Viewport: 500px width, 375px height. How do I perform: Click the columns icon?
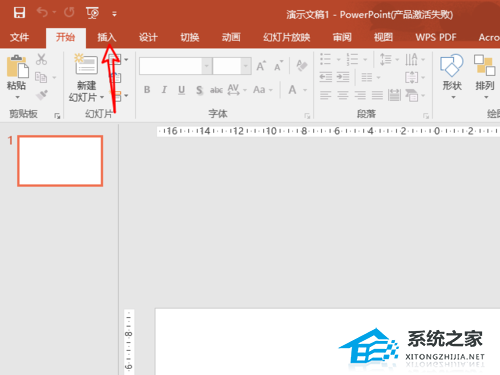point(367,77)
